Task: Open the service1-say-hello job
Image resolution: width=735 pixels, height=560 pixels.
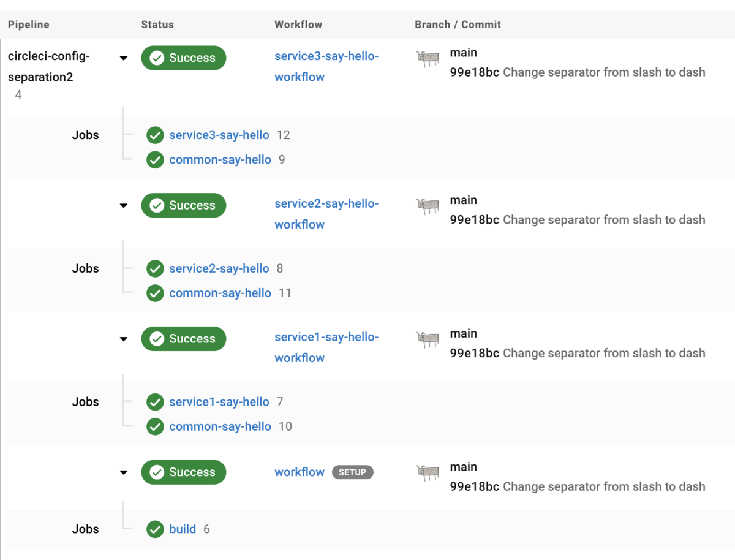Action: [x=219, y=402]
